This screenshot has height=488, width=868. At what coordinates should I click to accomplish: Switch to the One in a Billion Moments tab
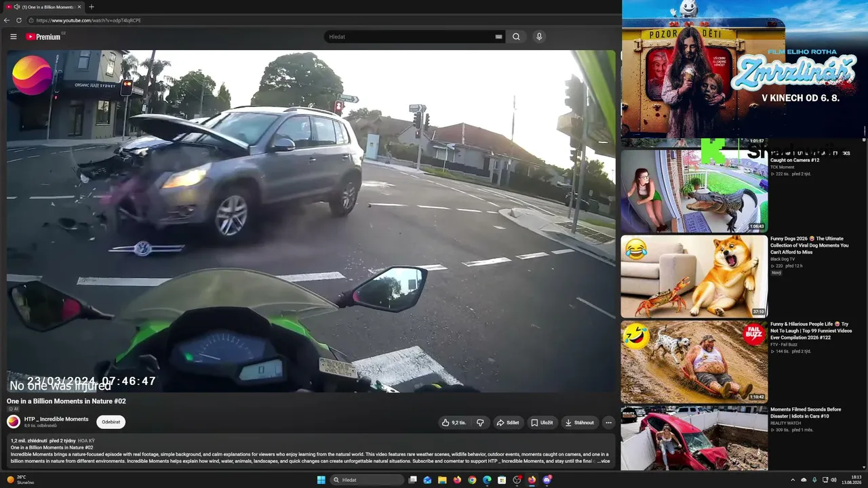click(43, 7)
